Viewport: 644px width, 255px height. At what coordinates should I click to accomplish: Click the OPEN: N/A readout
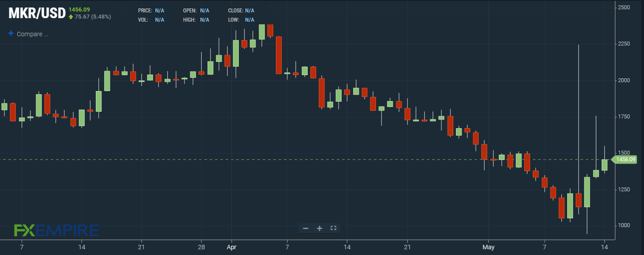196,10
